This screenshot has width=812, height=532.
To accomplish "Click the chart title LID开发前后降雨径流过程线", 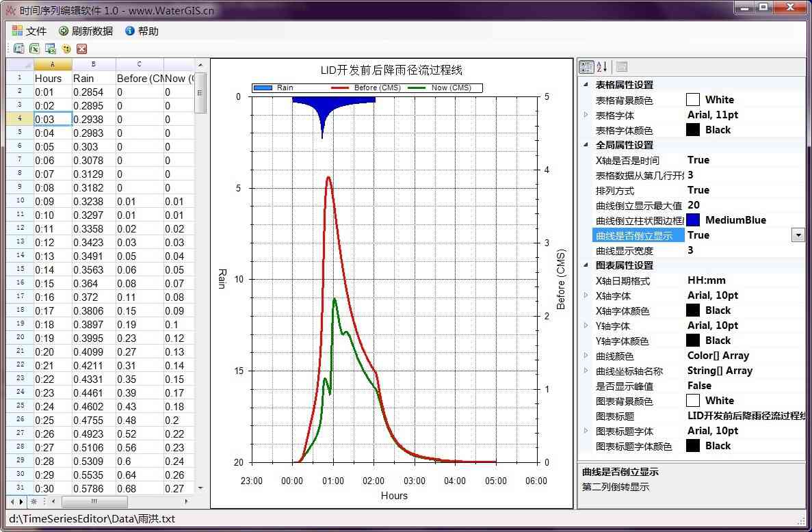I will tap(391, 70).
